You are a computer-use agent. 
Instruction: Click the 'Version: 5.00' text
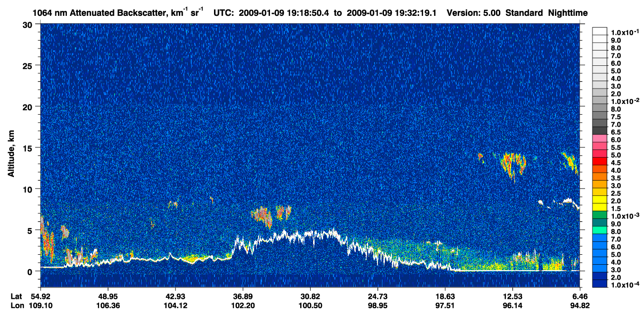click(x=474, y=12)
